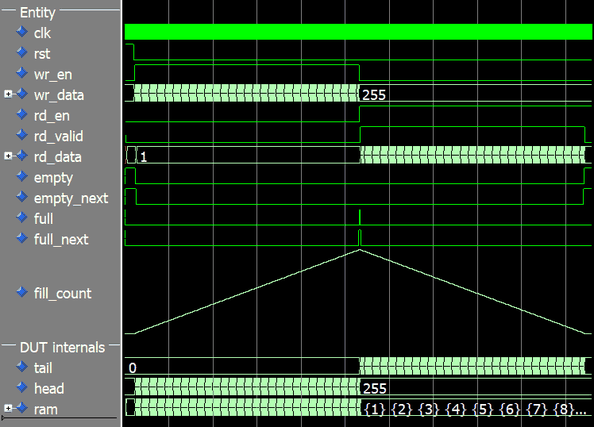Select the tail signal diamond icon
594x427 pixels.
(x=22, y=367)
